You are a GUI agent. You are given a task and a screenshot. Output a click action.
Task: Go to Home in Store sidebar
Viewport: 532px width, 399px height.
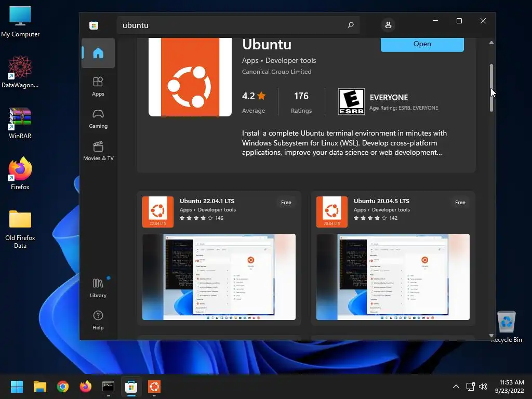[x=98, y=54]
